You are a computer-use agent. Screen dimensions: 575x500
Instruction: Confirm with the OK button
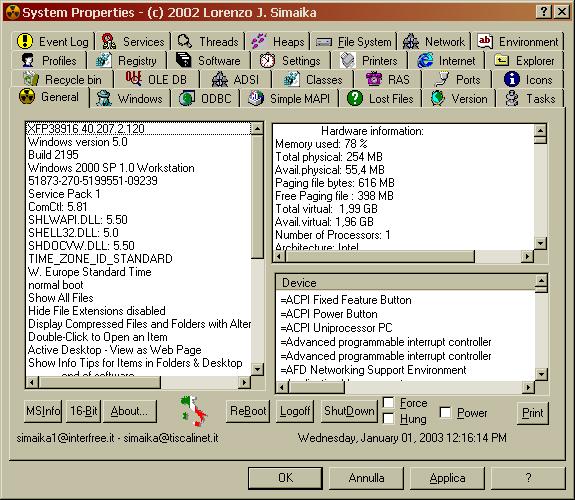pyautogui.click(x=285, y=478)
